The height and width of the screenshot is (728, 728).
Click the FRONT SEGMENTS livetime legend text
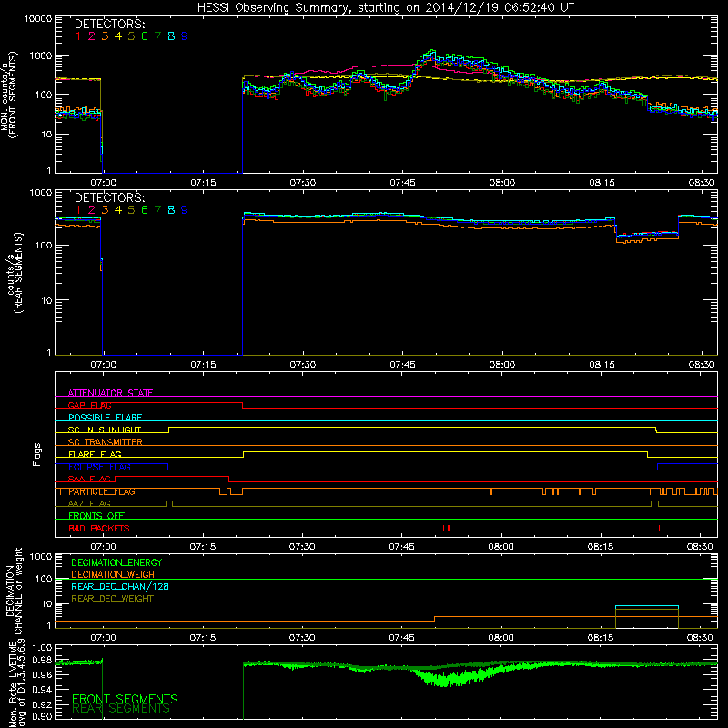coord(125,699)
